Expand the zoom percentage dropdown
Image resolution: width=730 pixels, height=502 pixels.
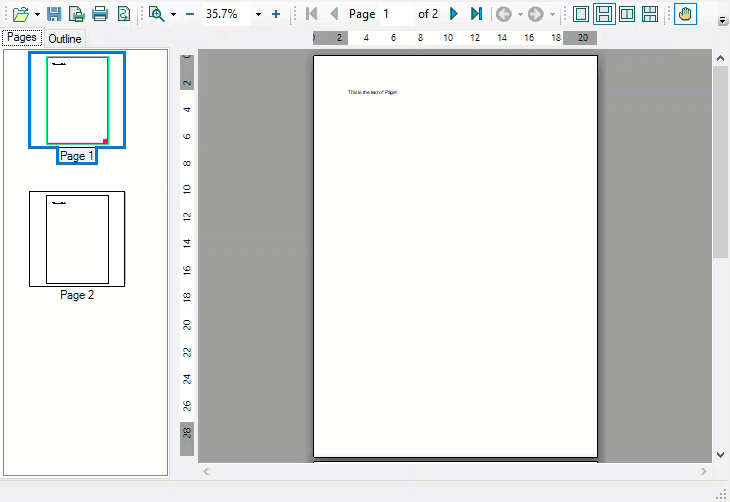click(258, 14)
